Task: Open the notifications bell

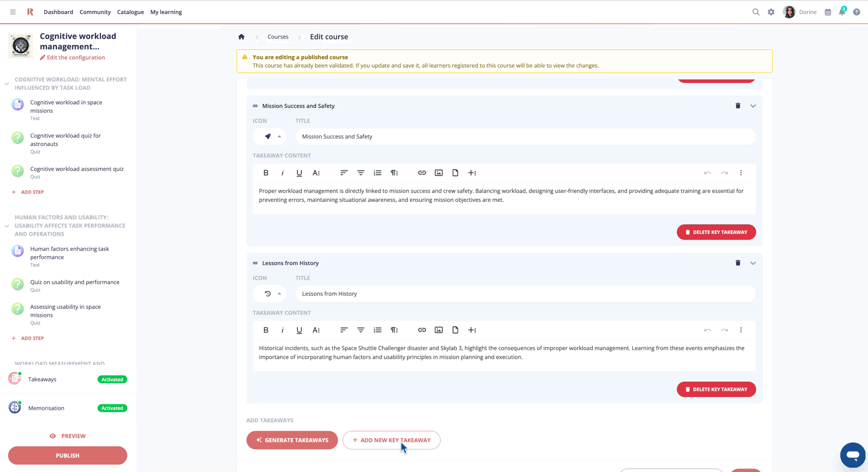Action: coord(842,12)
